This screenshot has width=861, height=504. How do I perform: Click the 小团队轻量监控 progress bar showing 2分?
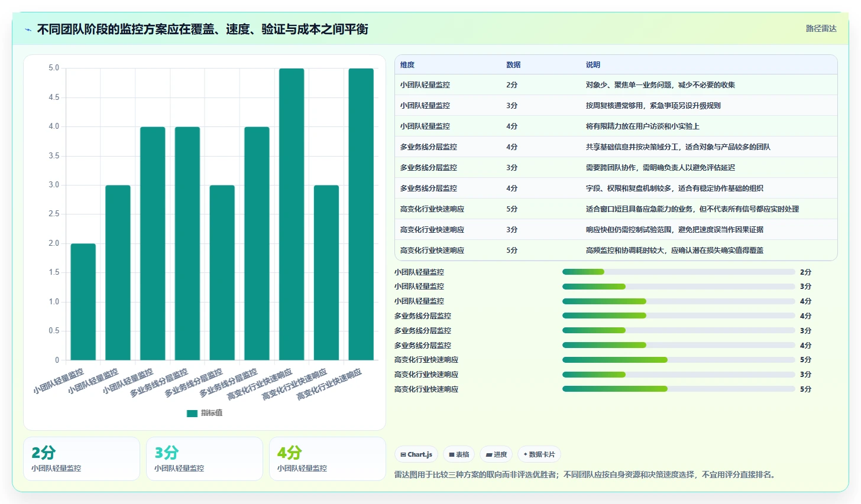click(x=678, y=272)
